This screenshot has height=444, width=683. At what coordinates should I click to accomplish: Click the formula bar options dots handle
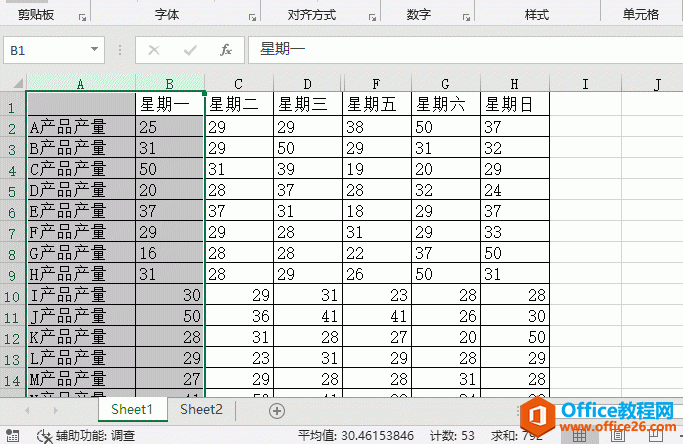coord(120,50)
